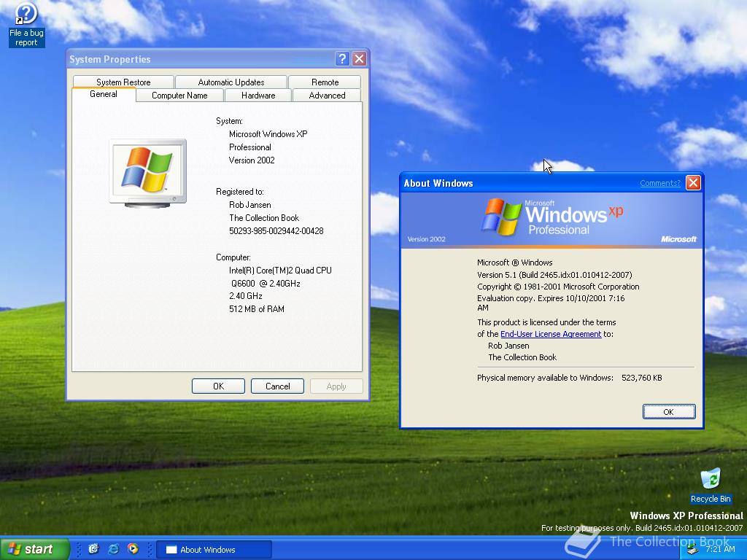Image resolution: width=747 pixels, height=560 pixels.
Task: Click the first Quick Launch icon beside start
Action: [x=93, y=549]
